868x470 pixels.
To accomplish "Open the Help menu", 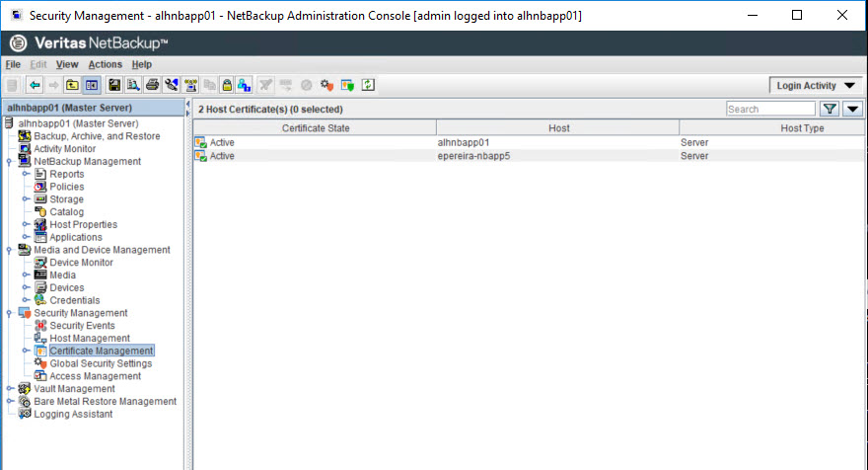I will tap(142, 64).
